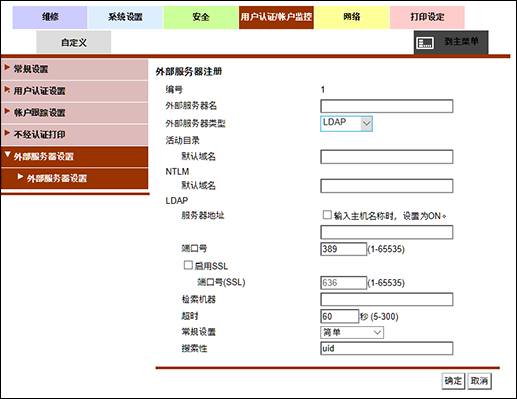Viewport: 517px width, 399px height.
Task: Click the NTLM 默认域名 field
Action: tap(387, 186)
